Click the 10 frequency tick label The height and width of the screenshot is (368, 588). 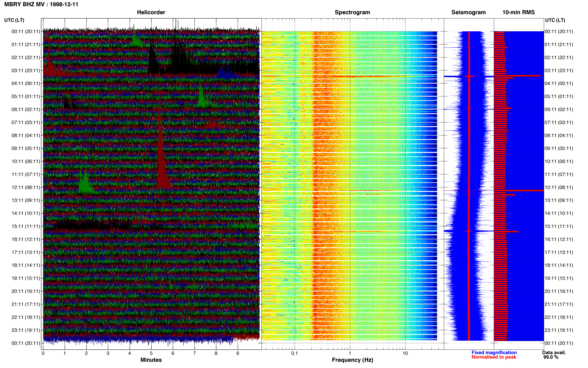coord(405,353)
